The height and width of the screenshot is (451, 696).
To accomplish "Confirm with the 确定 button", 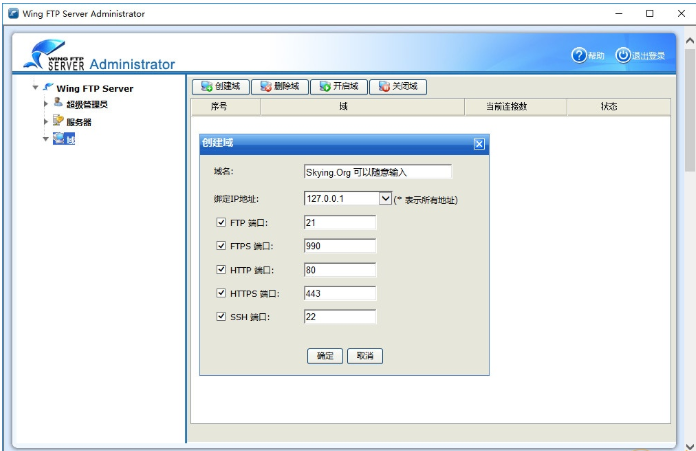I will (x=325, y=356).
